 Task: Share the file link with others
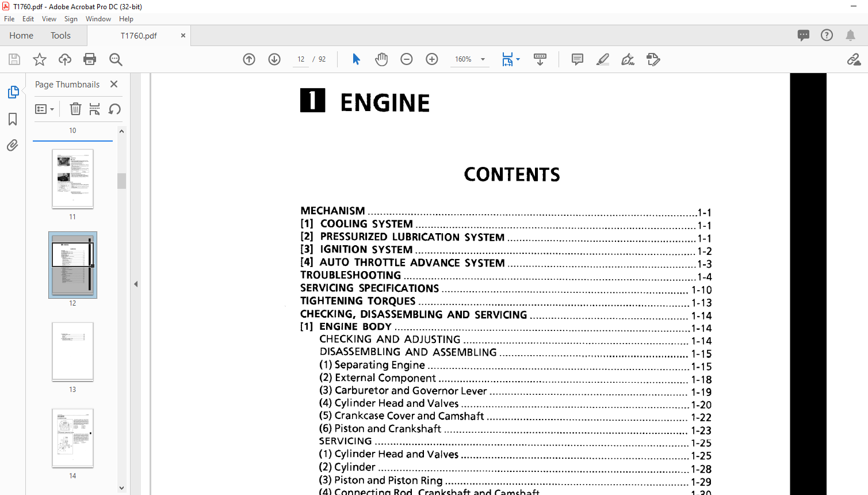point(854,59)
